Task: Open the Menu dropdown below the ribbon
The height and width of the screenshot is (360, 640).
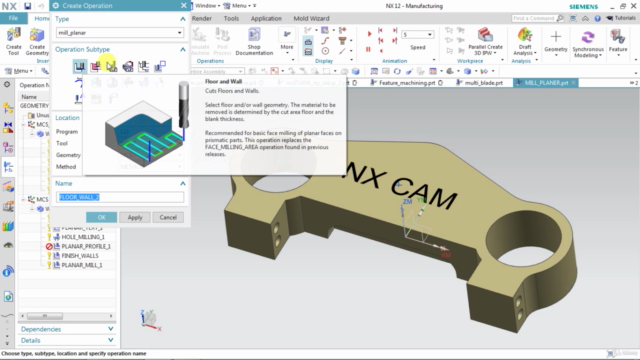Action: [18, 71]
